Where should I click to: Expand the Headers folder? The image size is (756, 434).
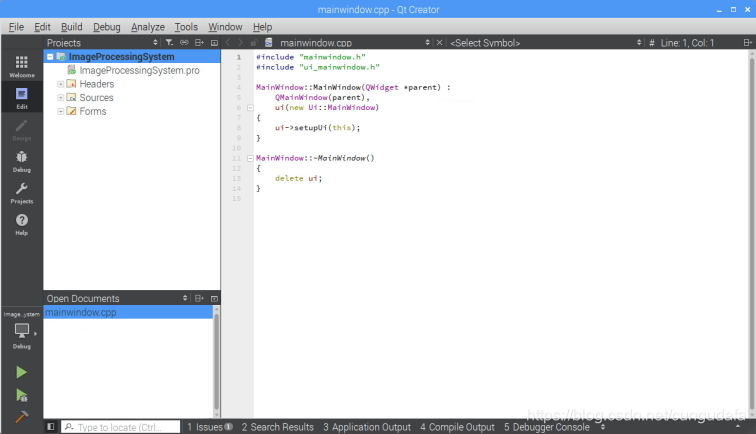pos(61,84)
